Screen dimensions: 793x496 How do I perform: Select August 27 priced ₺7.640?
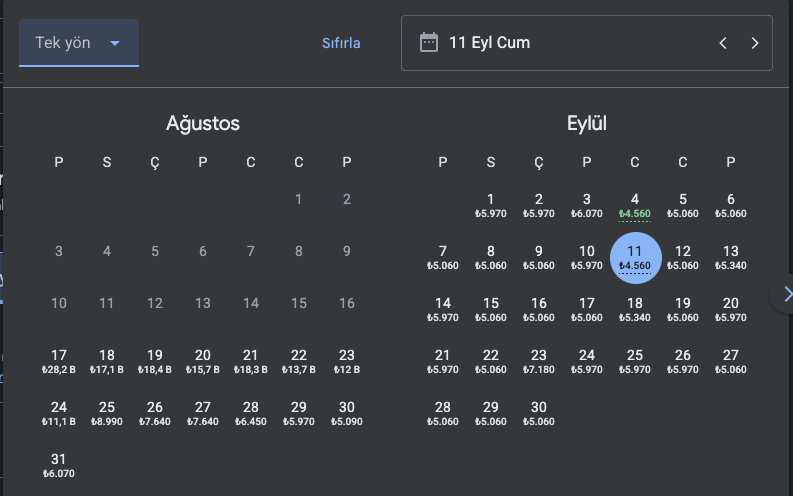[x=203, y=414]
